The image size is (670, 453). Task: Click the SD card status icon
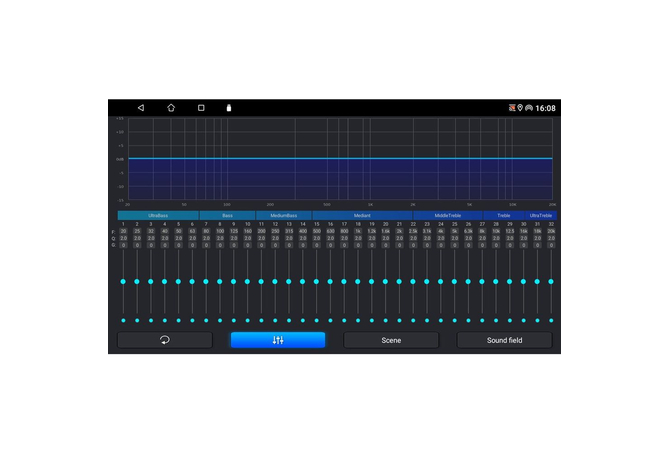point(229,108)
